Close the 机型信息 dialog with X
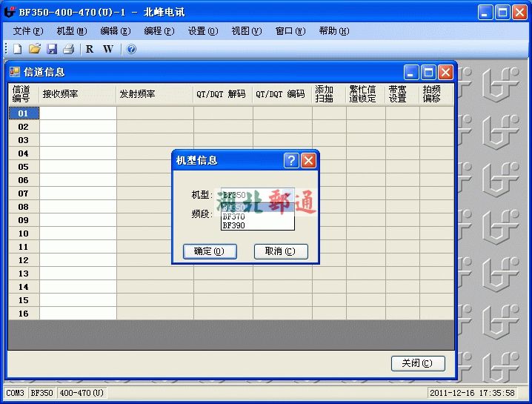The width and height of the screenshot is (532, 404). click(308, 160)
